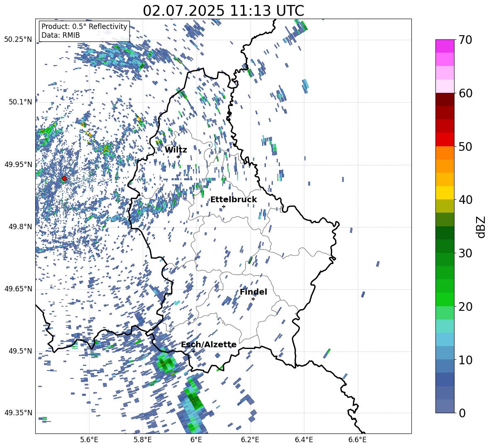Viewport: 491px width, 448px height.
Task: Click the Findel city label
Action: tap(253, 292)
